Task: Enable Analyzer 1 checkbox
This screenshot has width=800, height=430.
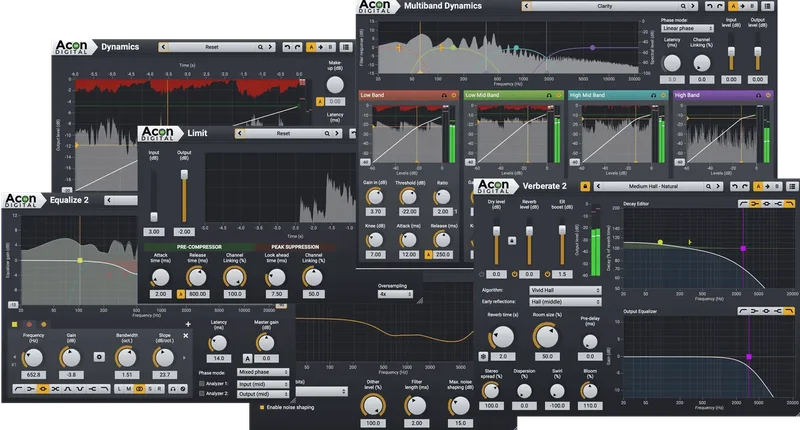Action: tap(202, 384)
